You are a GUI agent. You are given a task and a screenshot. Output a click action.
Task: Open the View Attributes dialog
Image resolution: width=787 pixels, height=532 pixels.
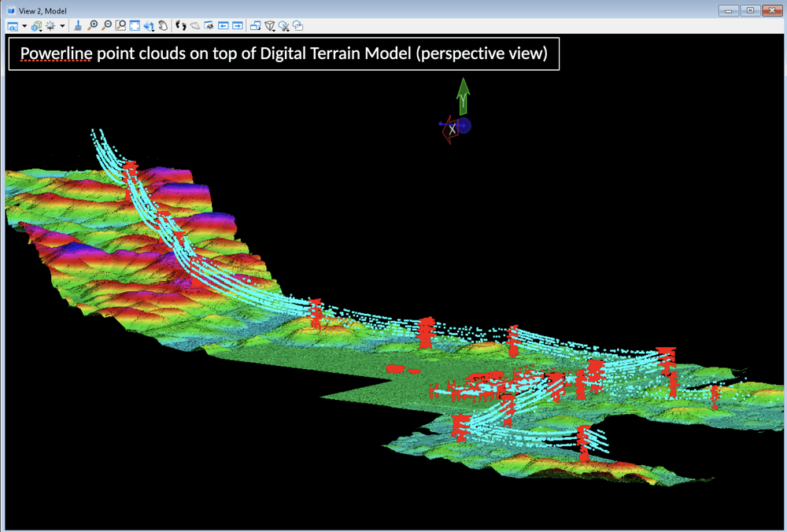(12, 26)
